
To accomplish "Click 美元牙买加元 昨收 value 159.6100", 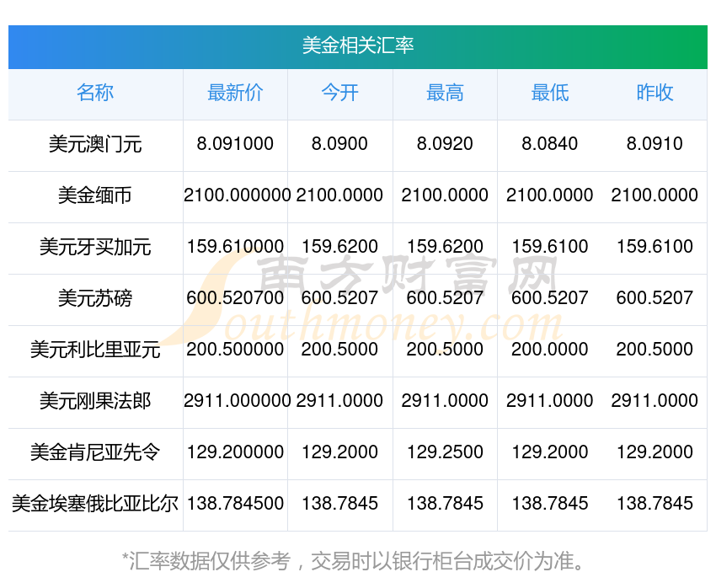I will (655, 247).
